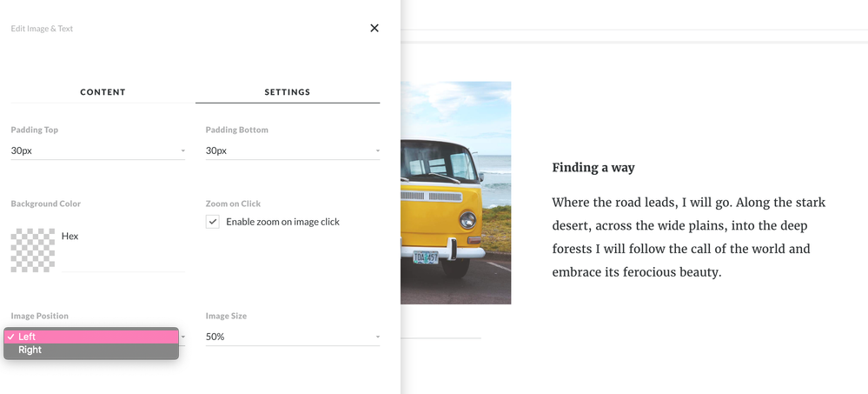Click the 'Finding a way' heading

593,168
